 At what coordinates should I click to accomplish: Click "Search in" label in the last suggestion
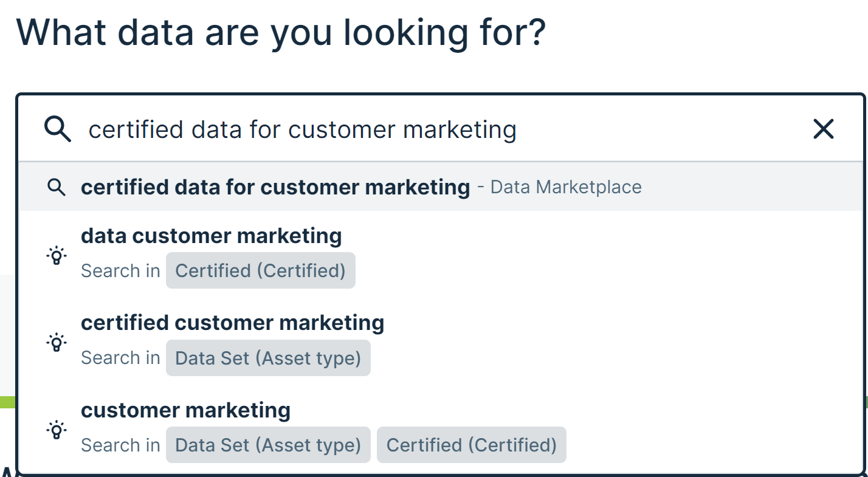120,445
